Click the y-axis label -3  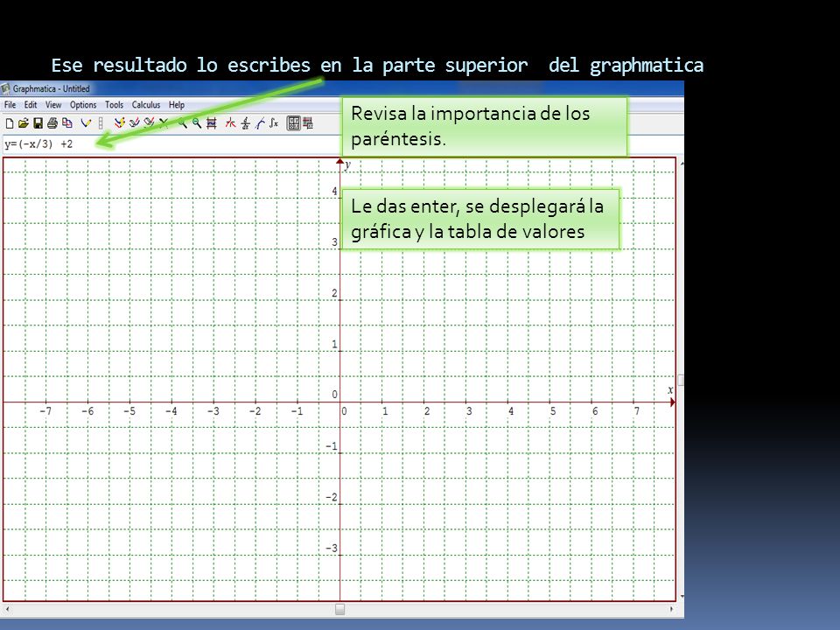[332, 548]
